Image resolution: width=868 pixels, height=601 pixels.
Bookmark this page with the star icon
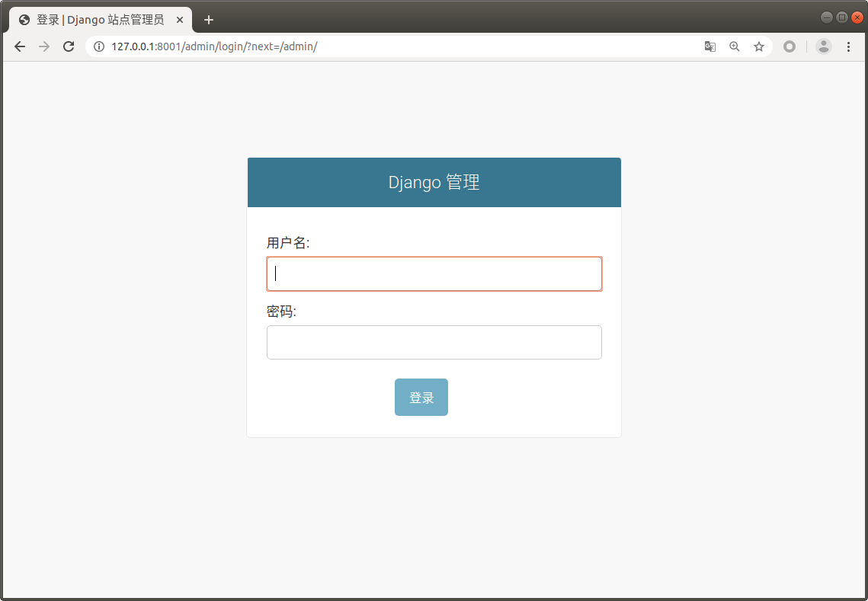(x=759, y=46)
